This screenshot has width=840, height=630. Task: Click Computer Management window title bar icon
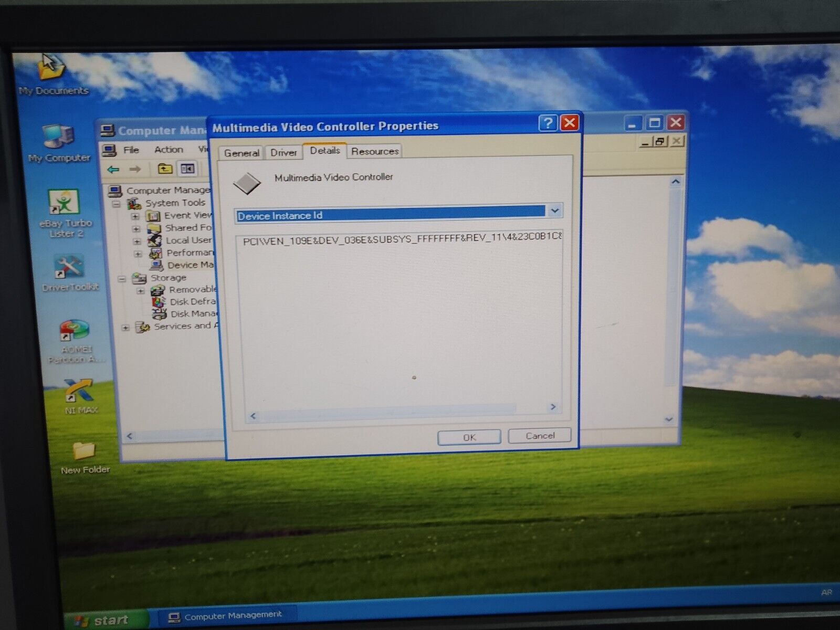[108, 131]
